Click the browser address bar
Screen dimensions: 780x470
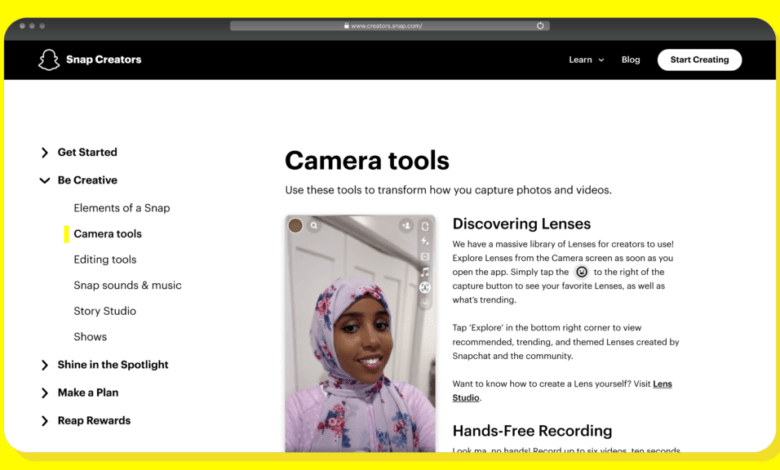click(390, 26)
